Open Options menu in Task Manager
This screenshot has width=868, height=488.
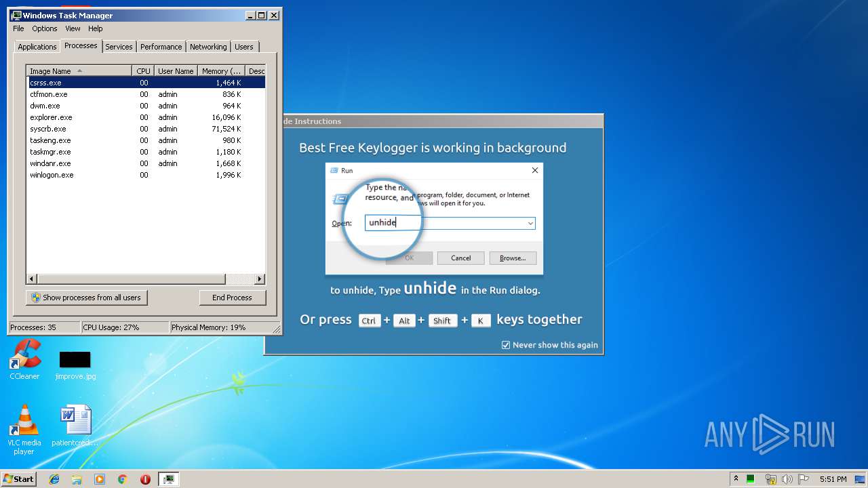(x=45, y=28)
